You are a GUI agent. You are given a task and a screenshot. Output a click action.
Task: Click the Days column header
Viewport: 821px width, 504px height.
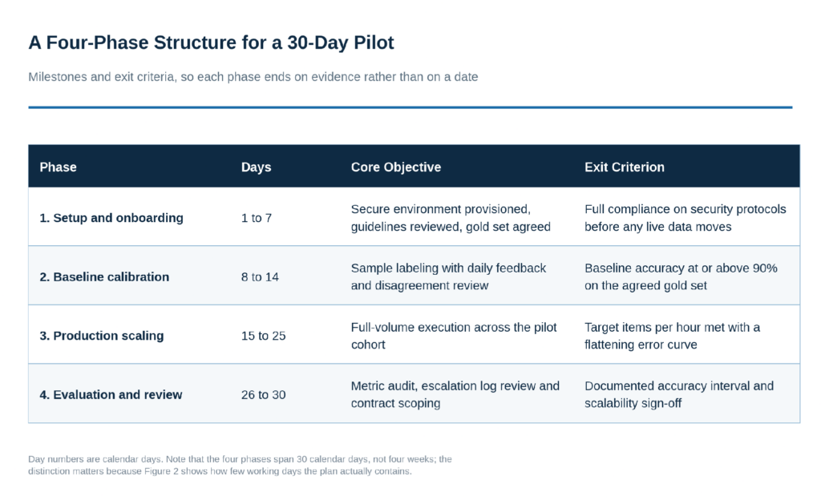256,167
